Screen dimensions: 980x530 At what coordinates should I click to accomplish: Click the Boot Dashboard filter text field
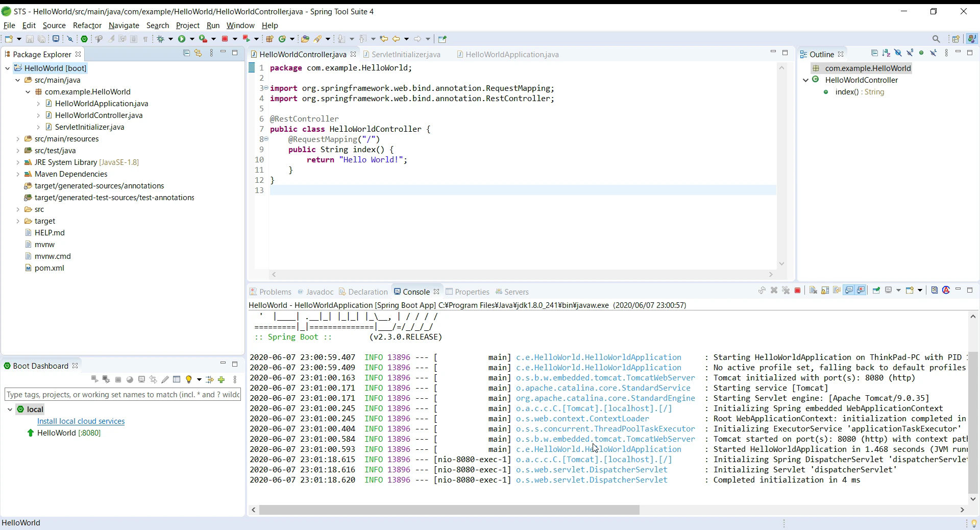tap(122, 395)
